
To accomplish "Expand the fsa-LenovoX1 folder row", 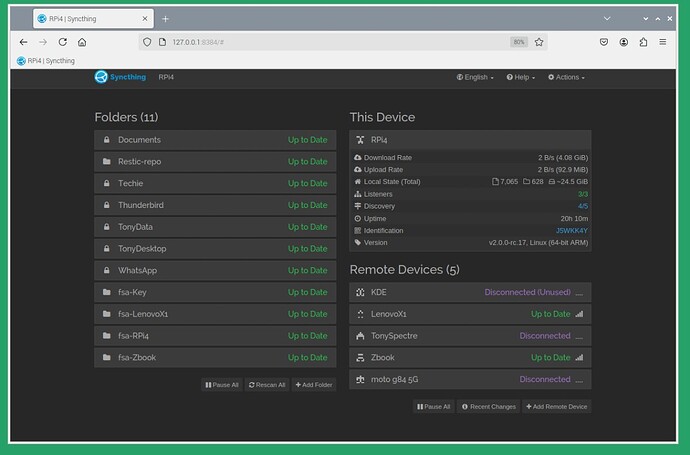I will (x=215, y=314).
